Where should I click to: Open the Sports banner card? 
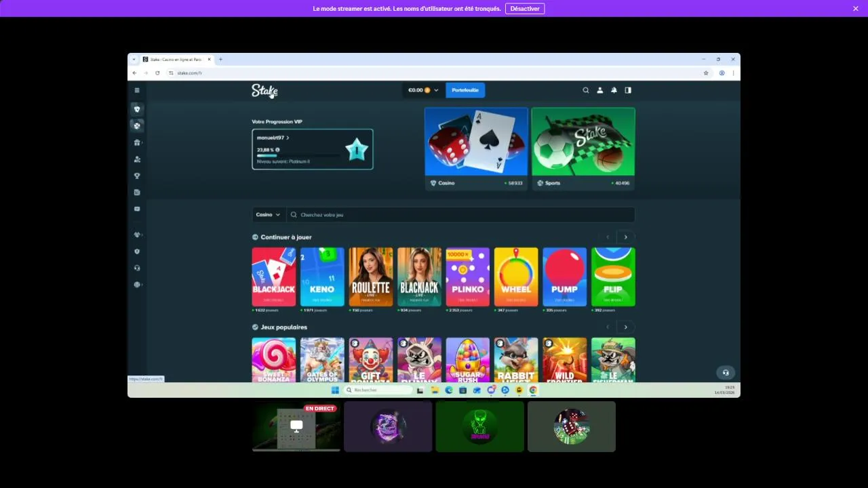[x=583, y=149]
